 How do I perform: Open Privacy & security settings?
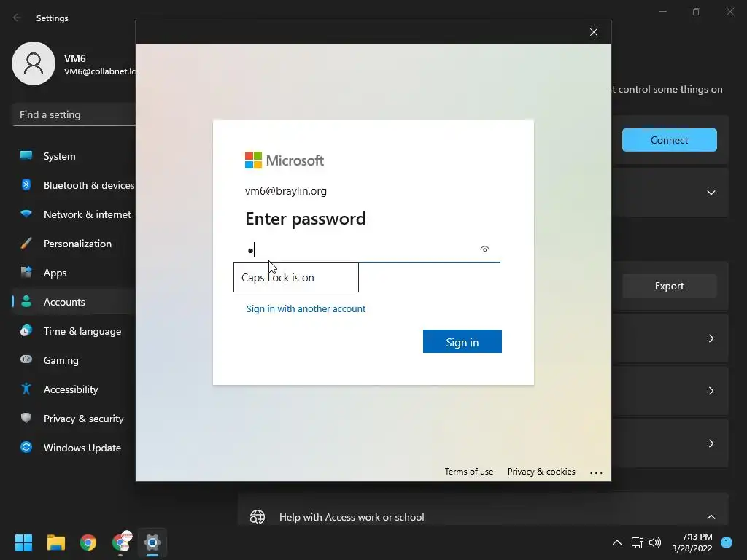pyautogui.click(x=74, y=419)
